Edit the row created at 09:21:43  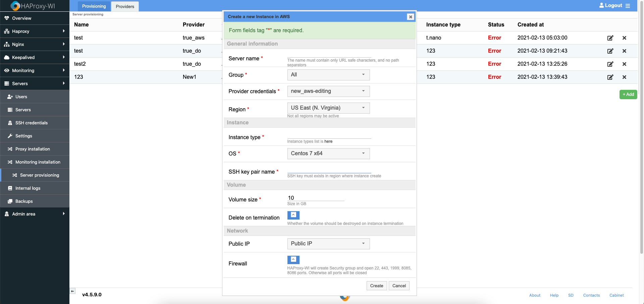(610, 51)
